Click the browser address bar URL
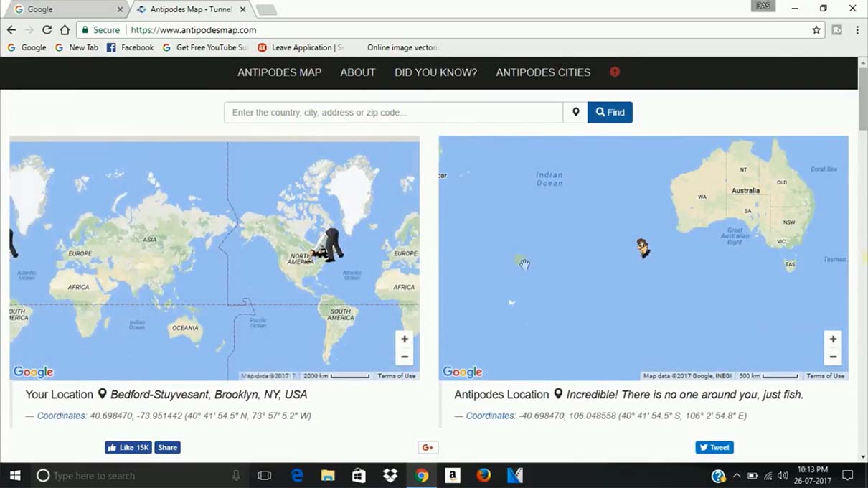The image size is (868, 488). [194, 30]
